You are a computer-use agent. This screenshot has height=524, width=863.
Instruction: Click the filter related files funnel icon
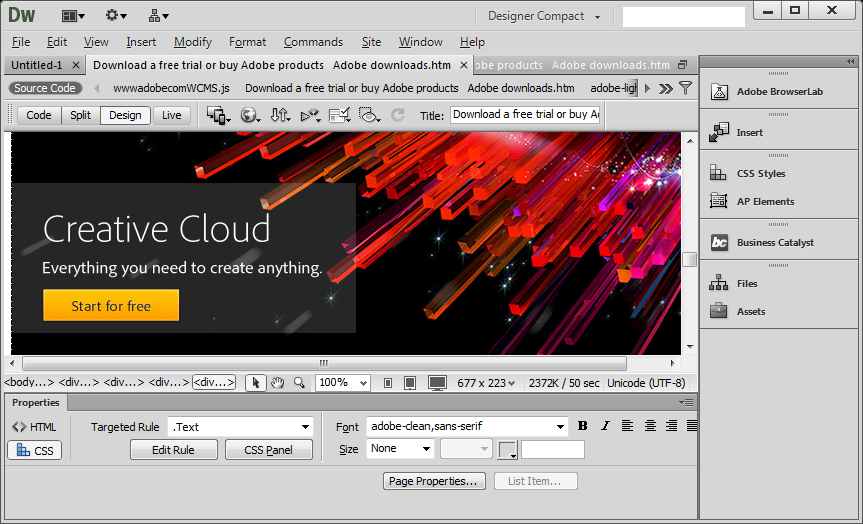pyautogui.click(x=685, y=88)
